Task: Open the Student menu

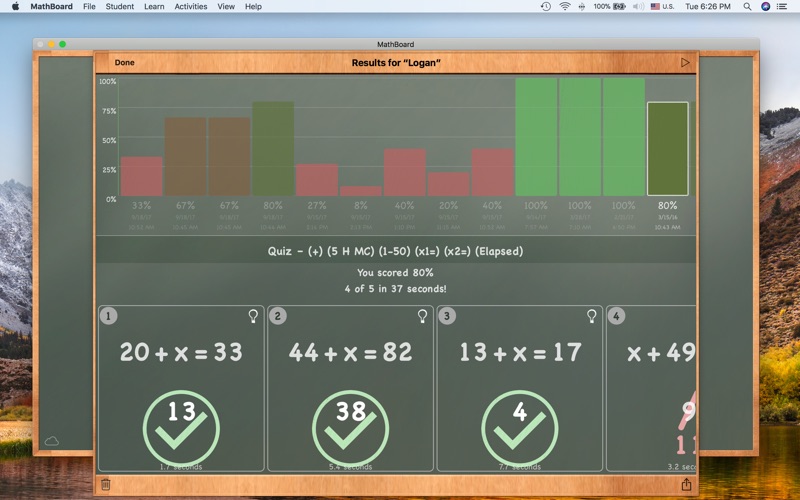Action: (120, 6)
